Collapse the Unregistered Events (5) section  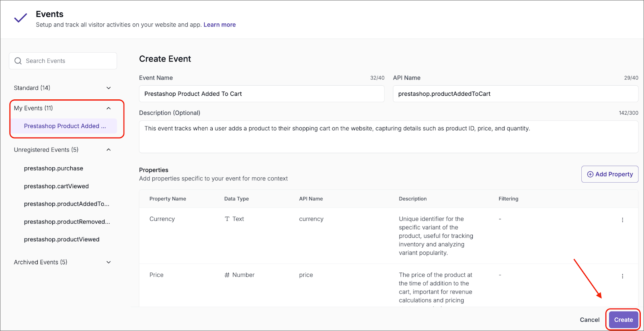tap(109, 150)
